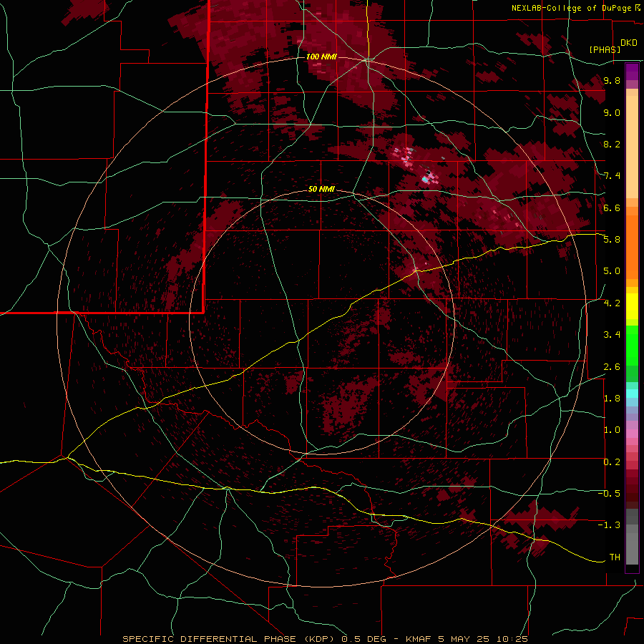Click the DKD unit label above the legend
The width and height of the screenshot is (644, 644).
(x=629, y=43)
